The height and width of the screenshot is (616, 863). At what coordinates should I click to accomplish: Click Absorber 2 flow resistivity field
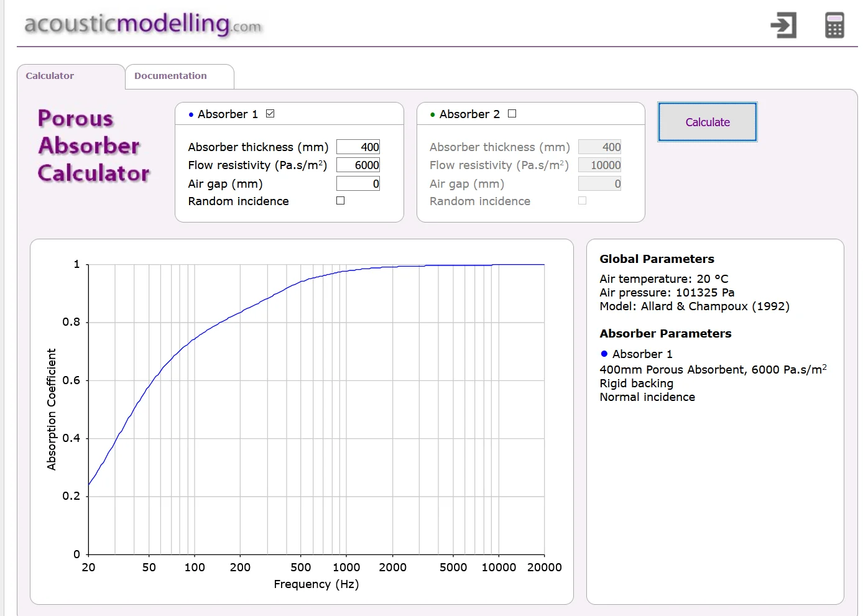600,165
